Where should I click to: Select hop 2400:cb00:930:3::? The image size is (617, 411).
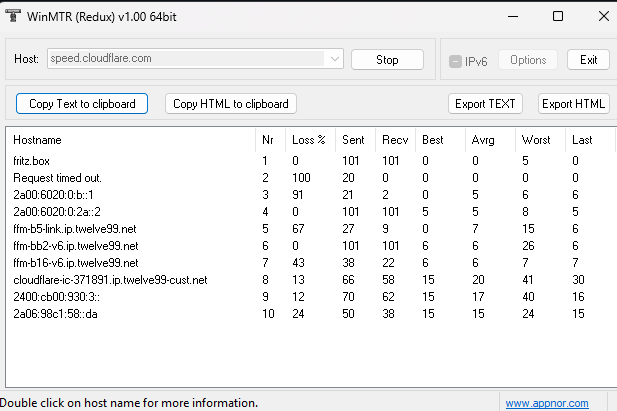tap(311, 296)
